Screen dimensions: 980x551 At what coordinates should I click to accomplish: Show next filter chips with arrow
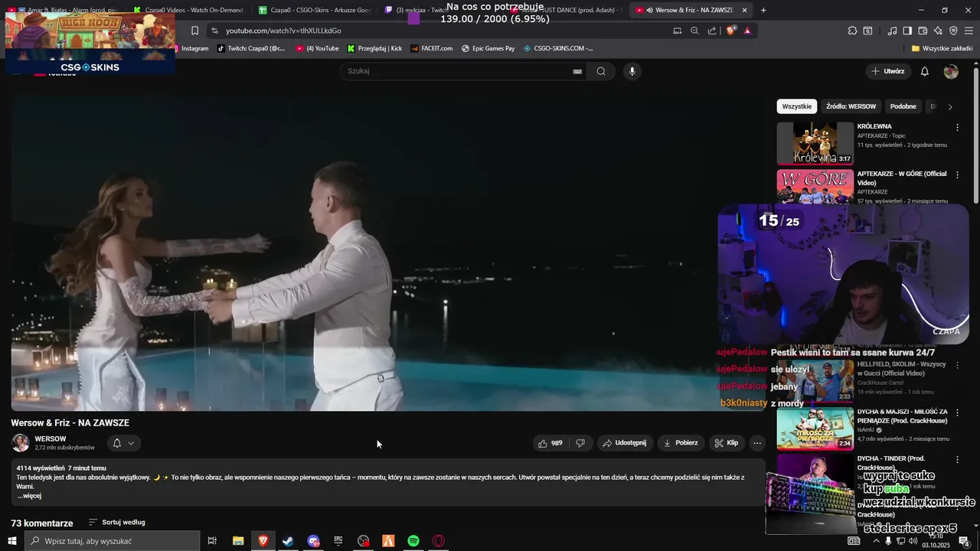click(x=950, y=107)
